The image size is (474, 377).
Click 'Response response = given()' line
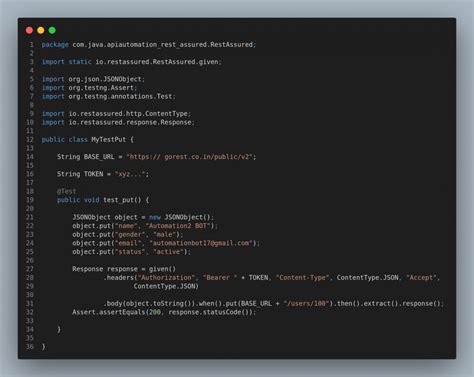(124, 269)
